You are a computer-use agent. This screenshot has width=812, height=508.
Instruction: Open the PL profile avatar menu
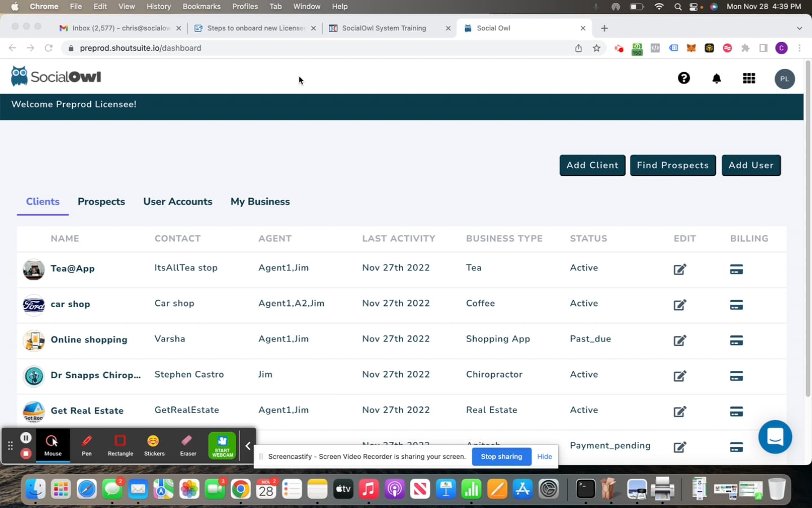click(x=784, y=79)
